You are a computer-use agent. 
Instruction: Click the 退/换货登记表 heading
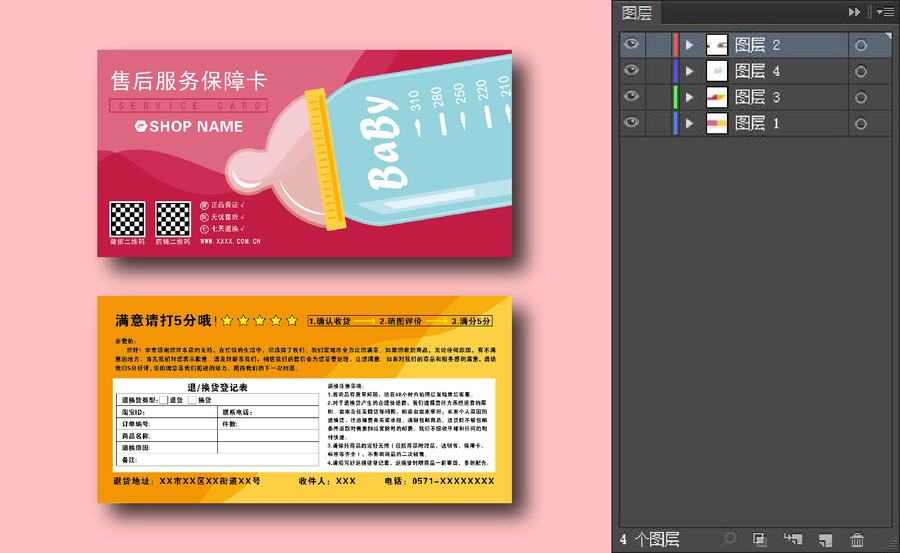click(218, 388)
